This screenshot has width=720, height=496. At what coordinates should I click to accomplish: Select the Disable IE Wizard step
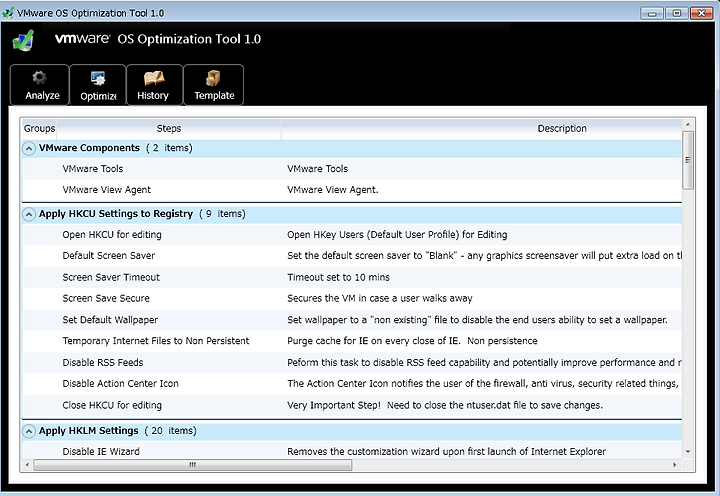tap(101, 452)
